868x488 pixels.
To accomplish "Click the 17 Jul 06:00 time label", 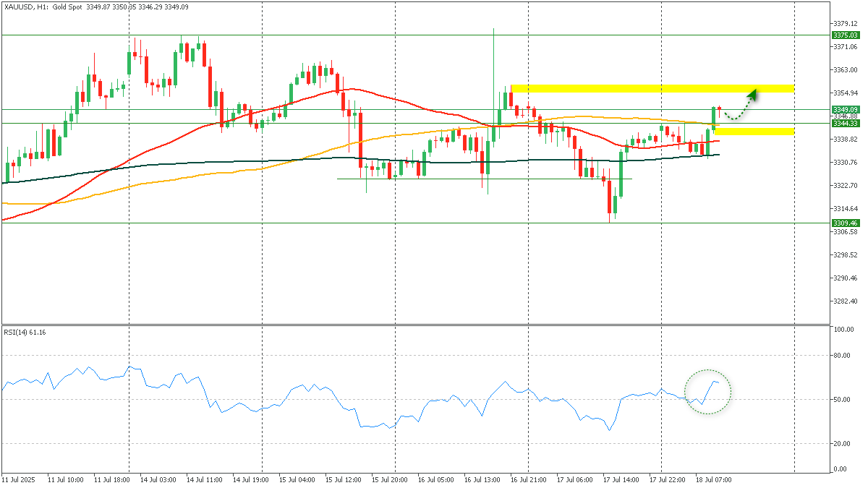I will 575,479.
